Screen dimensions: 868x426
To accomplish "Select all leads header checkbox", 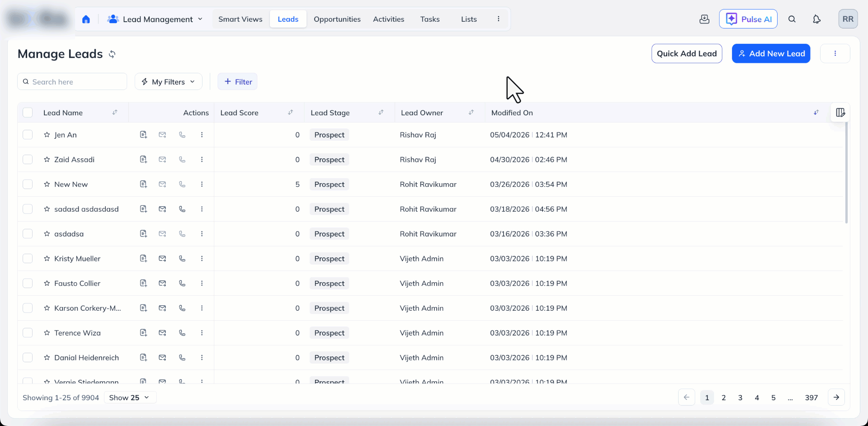I will [28, 113].
